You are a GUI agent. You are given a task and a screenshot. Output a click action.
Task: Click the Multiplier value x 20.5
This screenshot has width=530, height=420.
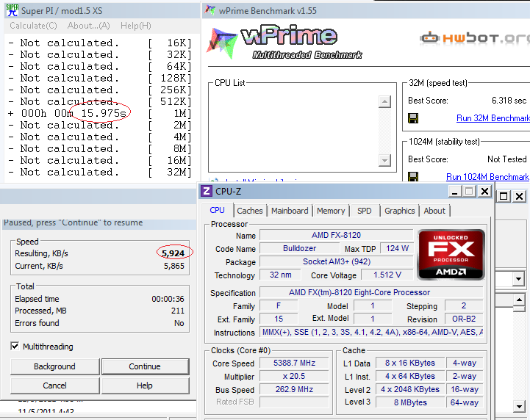(294, 376)
